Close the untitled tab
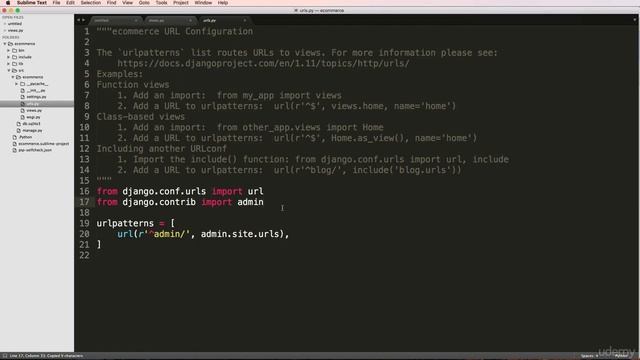 136,20
